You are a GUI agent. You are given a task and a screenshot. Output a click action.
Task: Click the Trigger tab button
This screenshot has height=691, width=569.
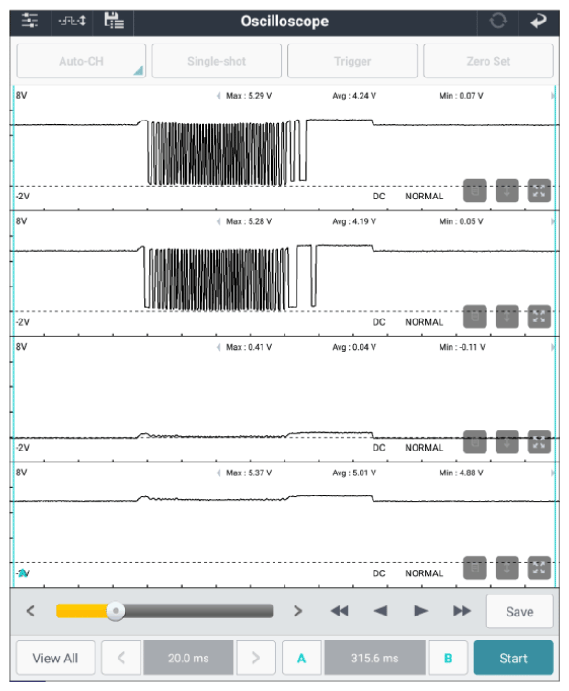(x=352, y=61)
